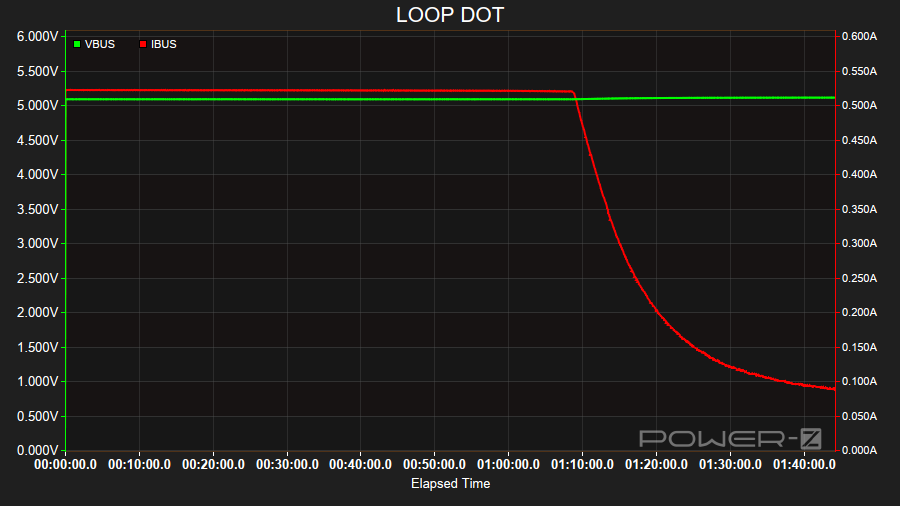This screenshot has height=506, width=900.
Task: Select the Elapsed Time axis title
Action: pyautogui.click(x=450, y=484)
